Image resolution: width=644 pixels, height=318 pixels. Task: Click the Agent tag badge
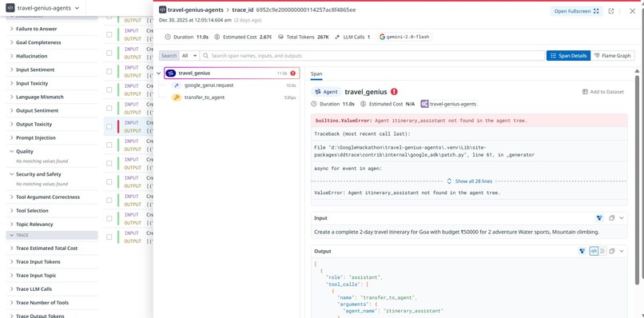[x=327, y=92]
